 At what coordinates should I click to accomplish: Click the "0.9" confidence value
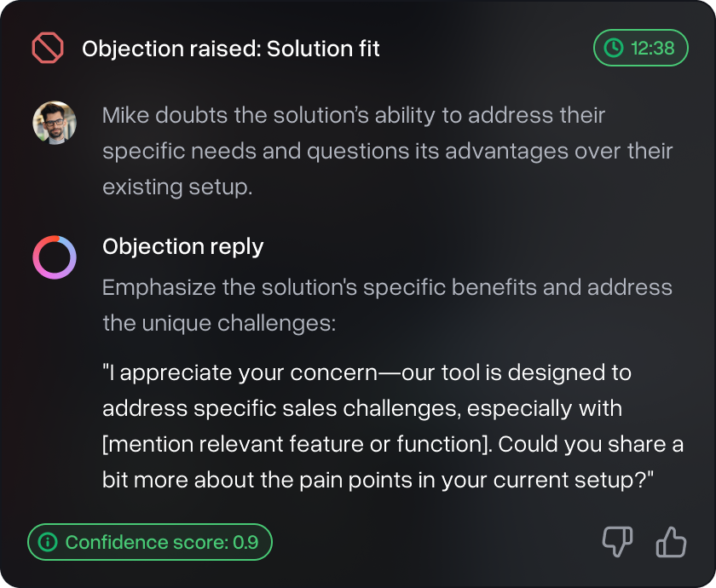pos(246,542)
